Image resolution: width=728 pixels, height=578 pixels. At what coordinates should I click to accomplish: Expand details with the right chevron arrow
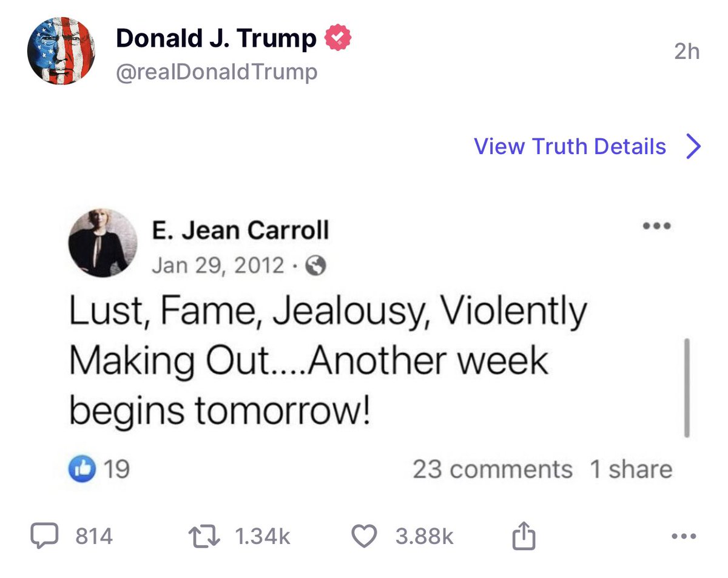click(693, 146)
